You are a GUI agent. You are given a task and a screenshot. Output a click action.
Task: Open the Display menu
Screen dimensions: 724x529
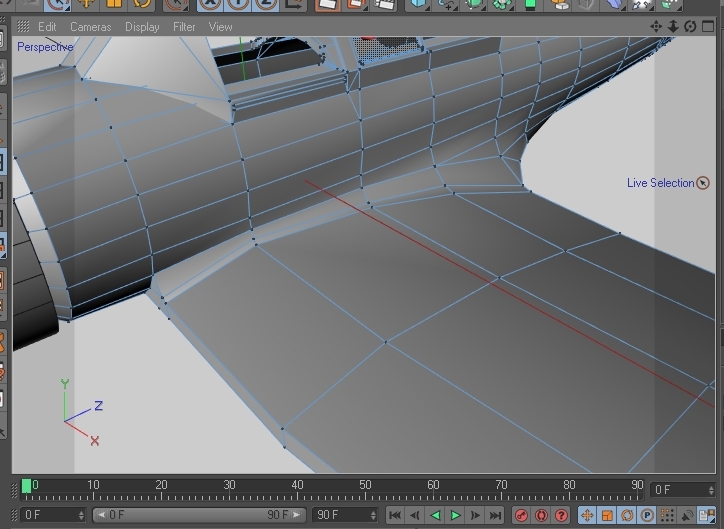(142, 27)
